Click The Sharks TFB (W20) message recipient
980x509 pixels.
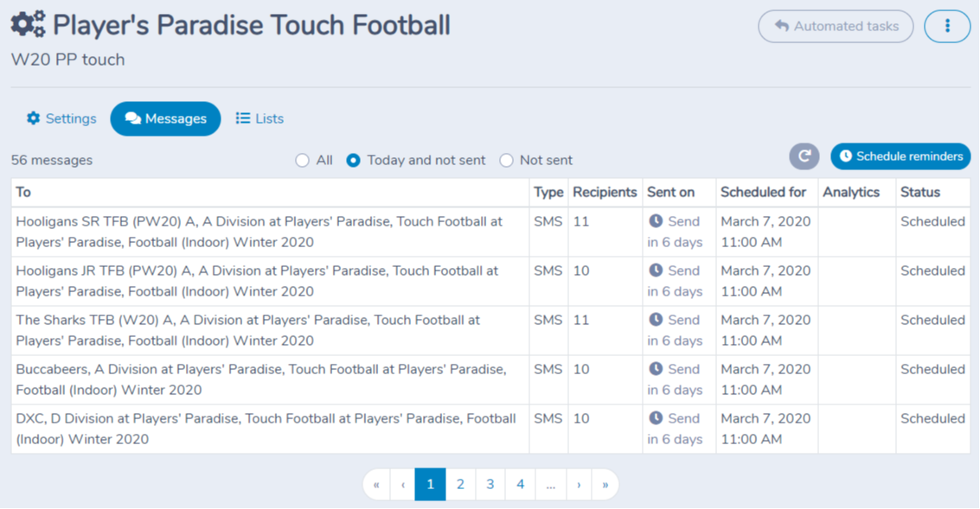click(248, 330)
